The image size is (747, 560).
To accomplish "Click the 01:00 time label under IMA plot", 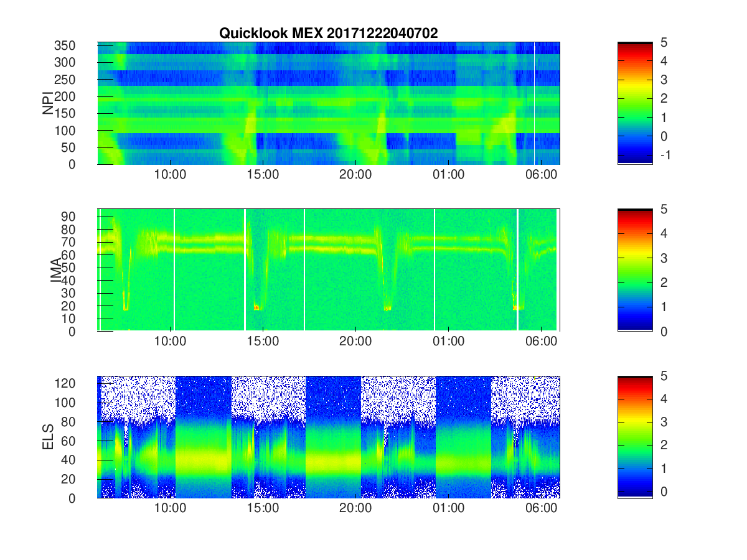I will coord(448,342).
